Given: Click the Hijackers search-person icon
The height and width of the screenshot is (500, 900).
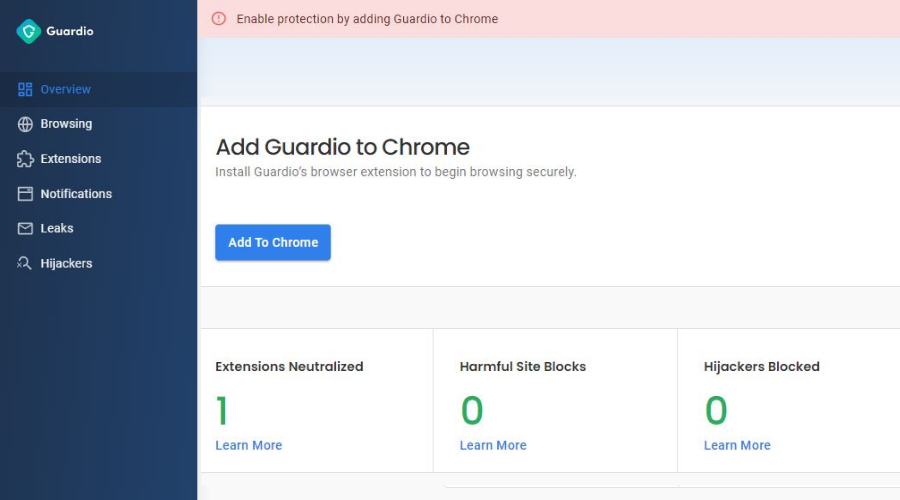Looking at the screenshot, I should 25,264.
